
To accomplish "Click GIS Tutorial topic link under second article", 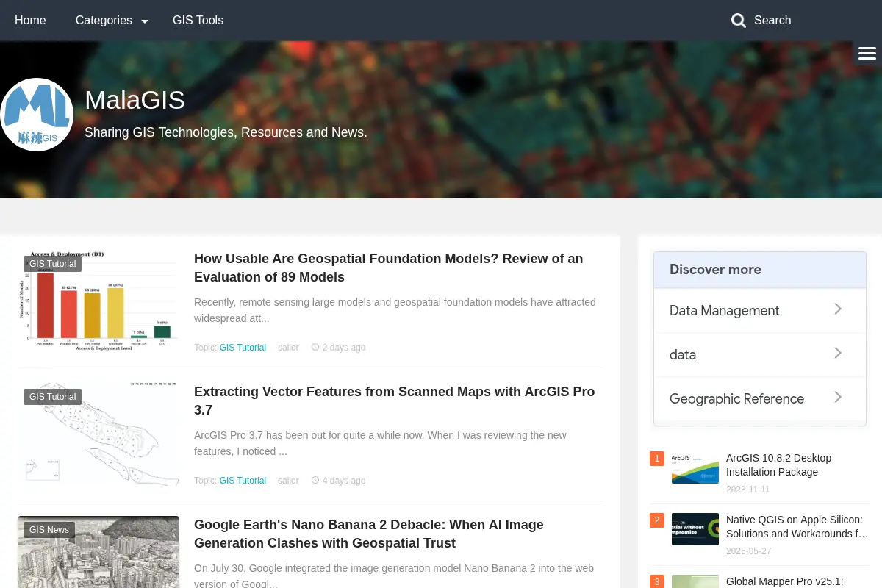I will point(243,480).
